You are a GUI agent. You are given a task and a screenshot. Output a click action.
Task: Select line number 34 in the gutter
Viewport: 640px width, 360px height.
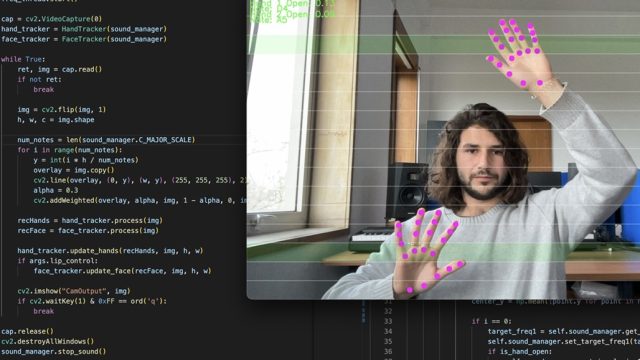pyautogui.click(x=388, y=331)
